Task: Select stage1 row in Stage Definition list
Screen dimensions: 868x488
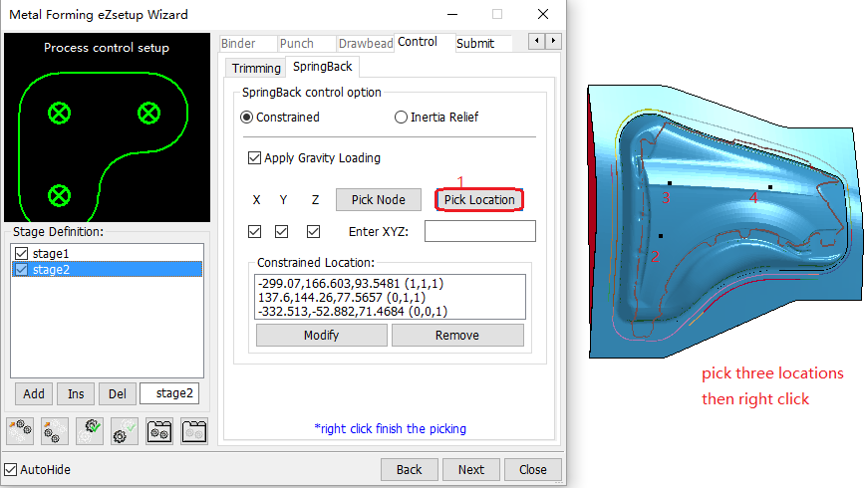Action: pos(108,253)
